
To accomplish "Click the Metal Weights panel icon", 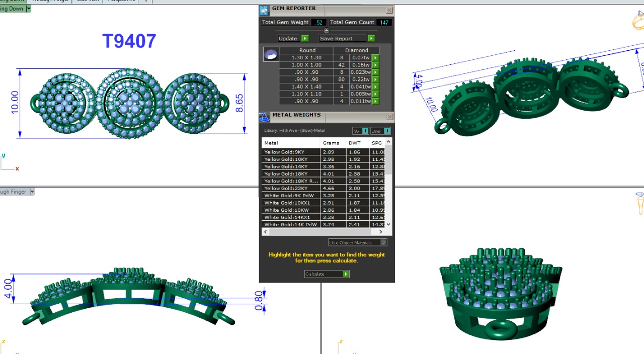I will click(x=264, y=117).
